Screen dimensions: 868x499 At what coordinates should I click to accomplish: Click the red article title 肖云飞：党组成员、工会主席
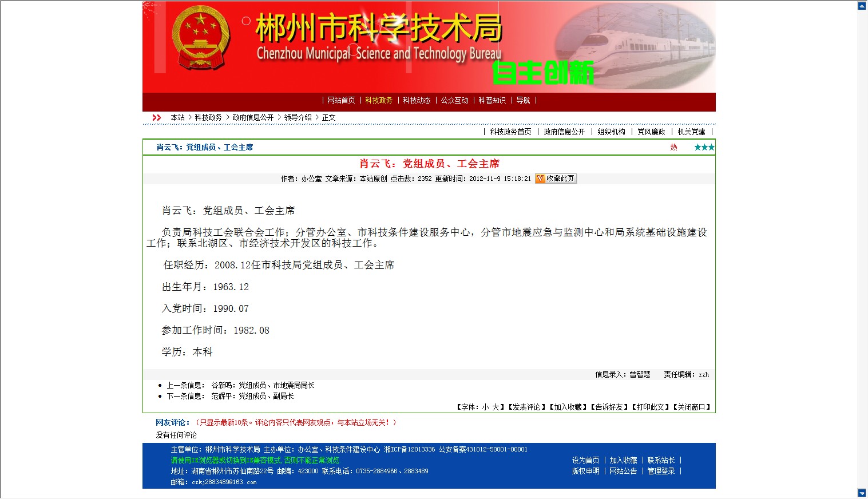click(430, 164)
